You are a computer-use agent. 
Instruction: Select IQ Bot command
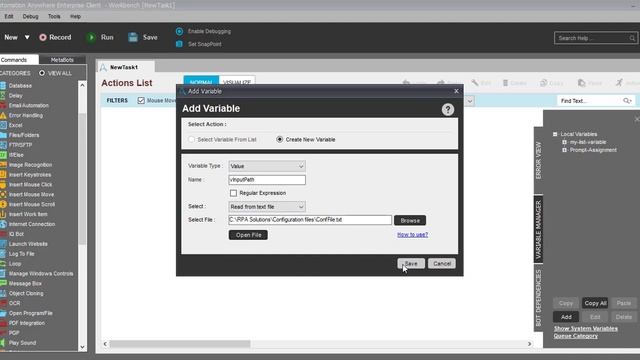coord(16,234)
